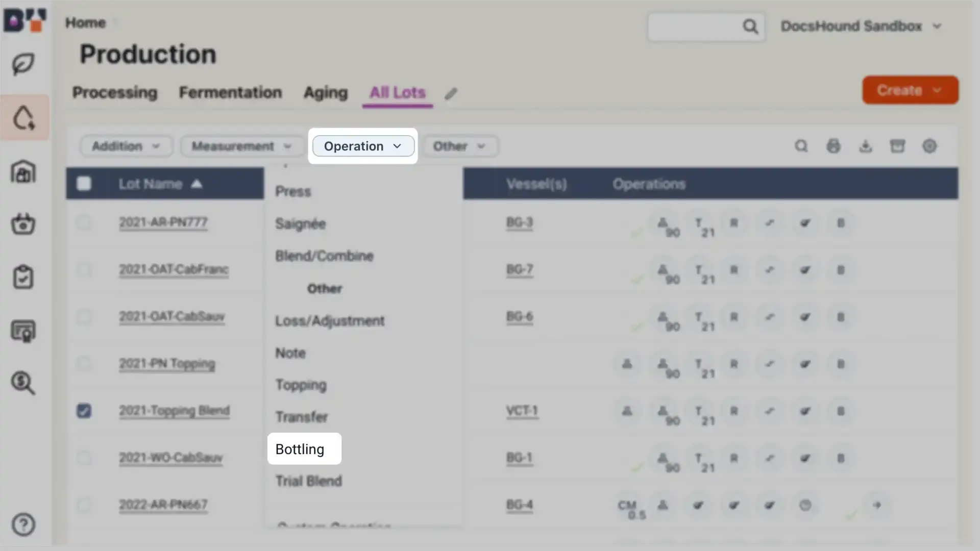This screenshot has width=980, height=551.
Task: Select Transfer from Operation menu
Action: click(302, 416)
